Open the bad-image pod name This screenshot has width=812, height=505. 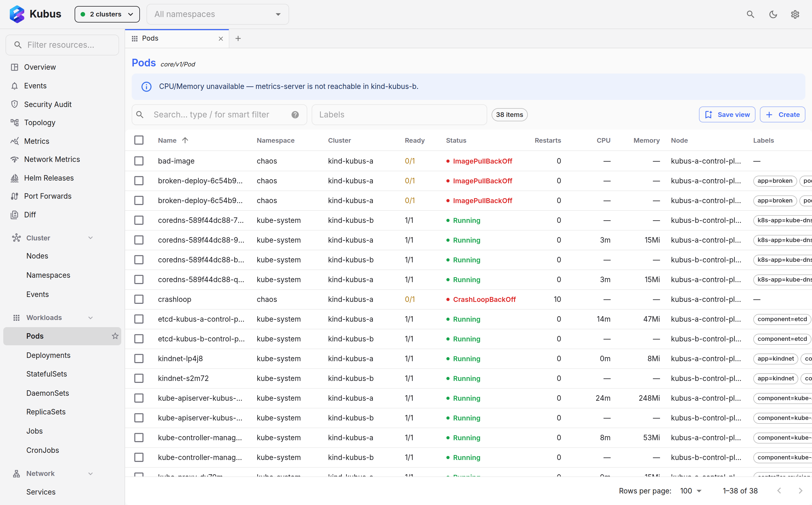176,161
